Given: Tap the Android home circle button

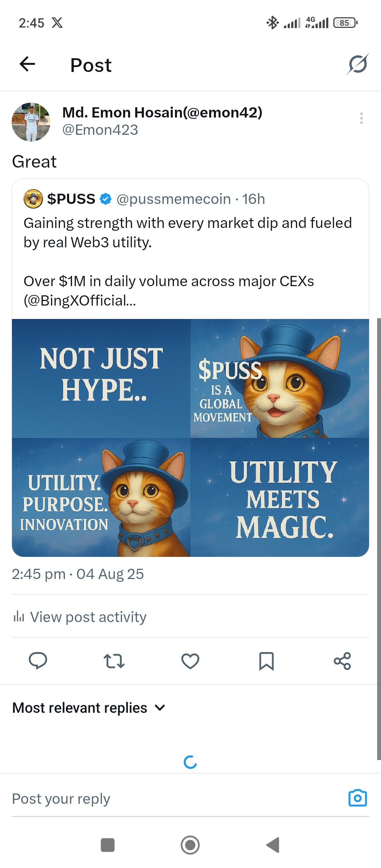Looking at the screenshot, I should point(190,845).
